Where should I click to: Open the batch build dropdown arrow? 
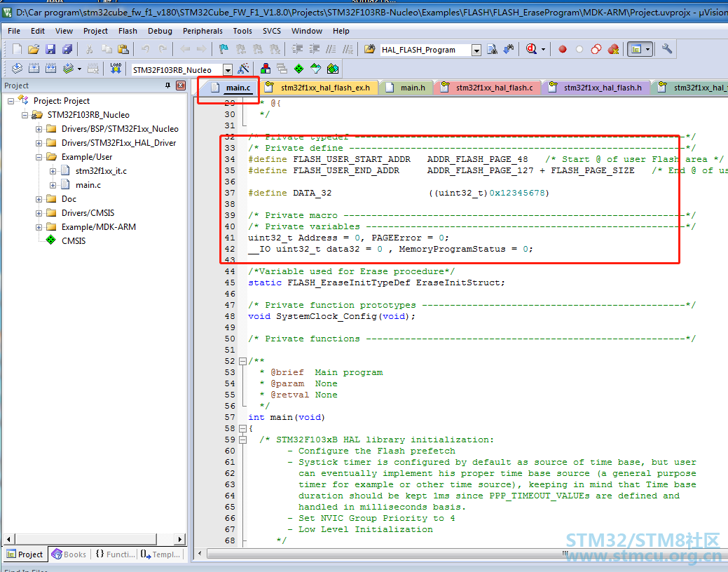[x=79, y=69]
